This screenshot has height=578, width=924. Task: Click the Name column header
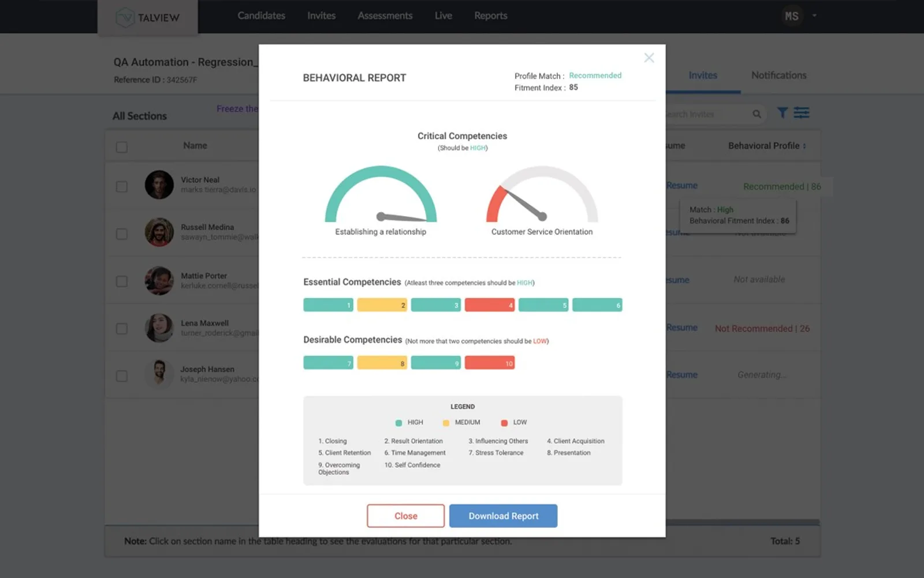195,146
